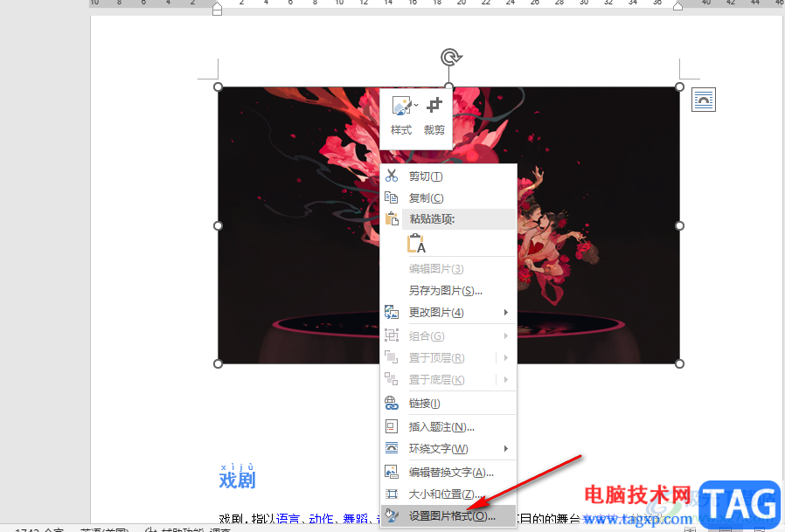
Task: Click the Change Picture icon
Action: 392,312
